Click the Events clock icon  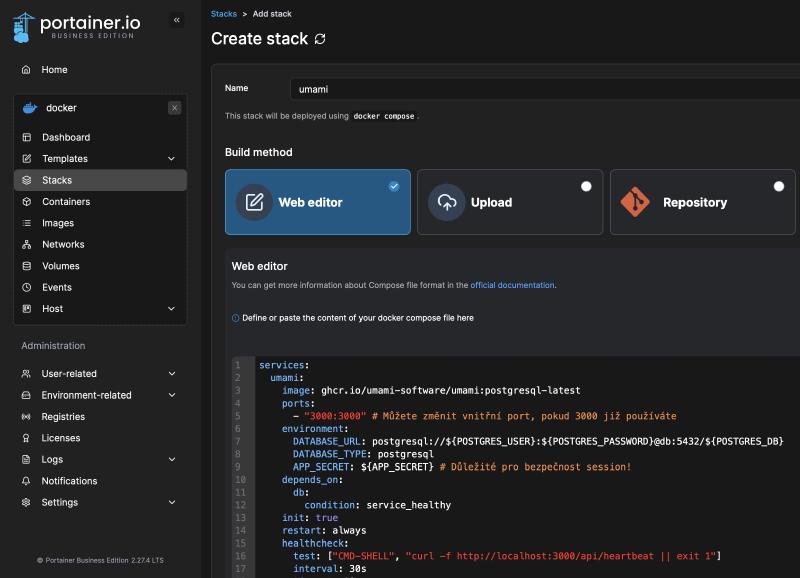(x=27, y=287)
